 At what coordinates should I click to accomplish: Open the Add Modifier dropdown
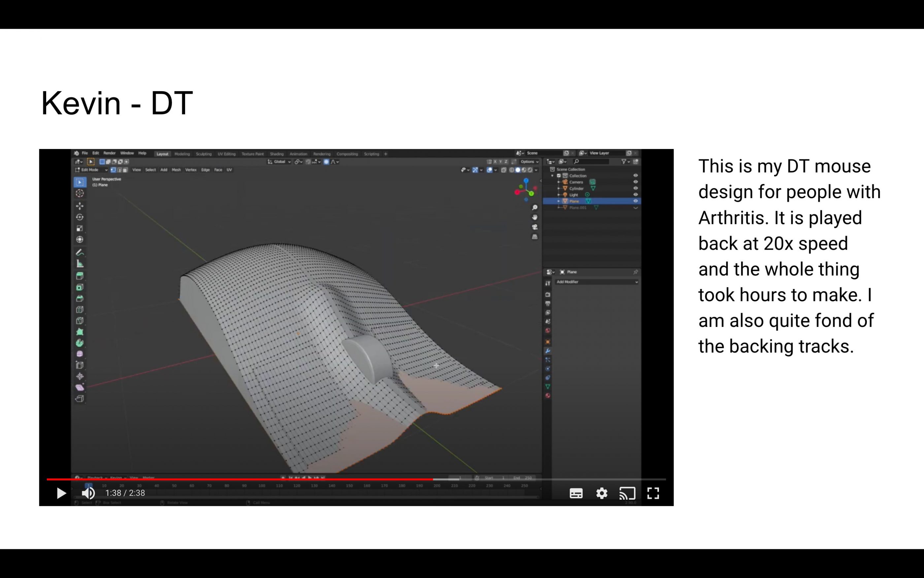click(x=597, y=282)
